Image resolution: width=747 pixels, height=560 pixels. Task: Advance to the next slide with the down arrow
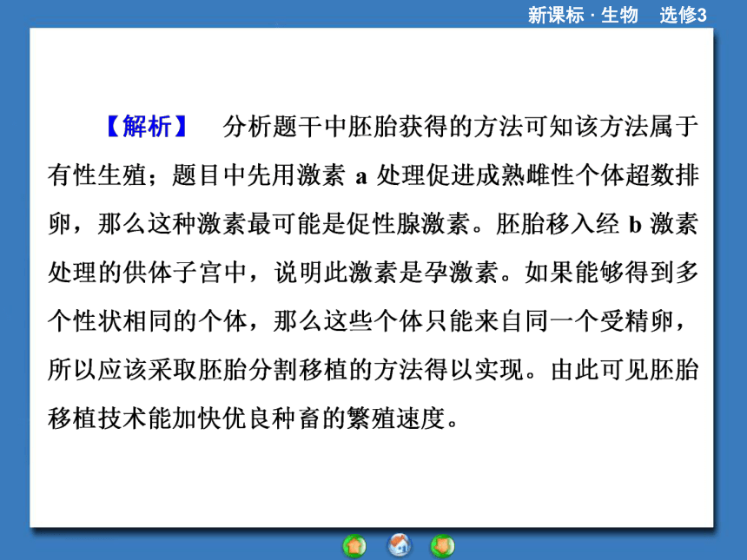click(x=443, y=545)
